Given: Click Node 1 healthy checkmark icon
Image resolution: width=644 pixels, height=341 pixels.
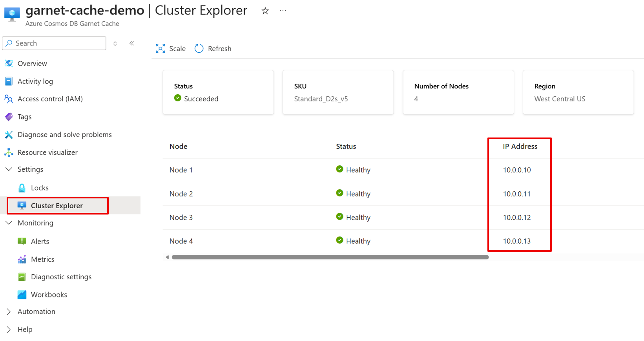Looking at the screenshot, I should (340, 169).
